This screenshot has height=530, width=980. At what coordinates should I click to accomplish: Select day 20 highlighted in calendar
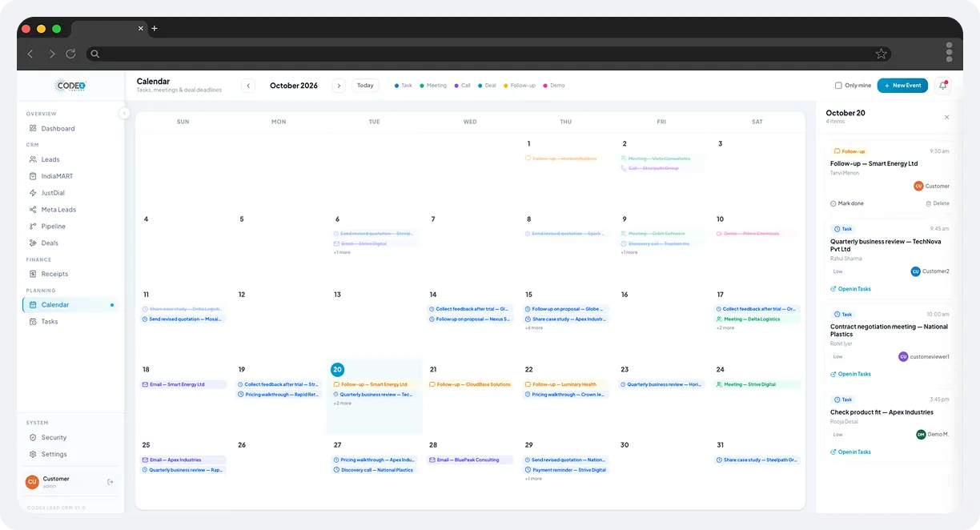[x=337, y=370]
